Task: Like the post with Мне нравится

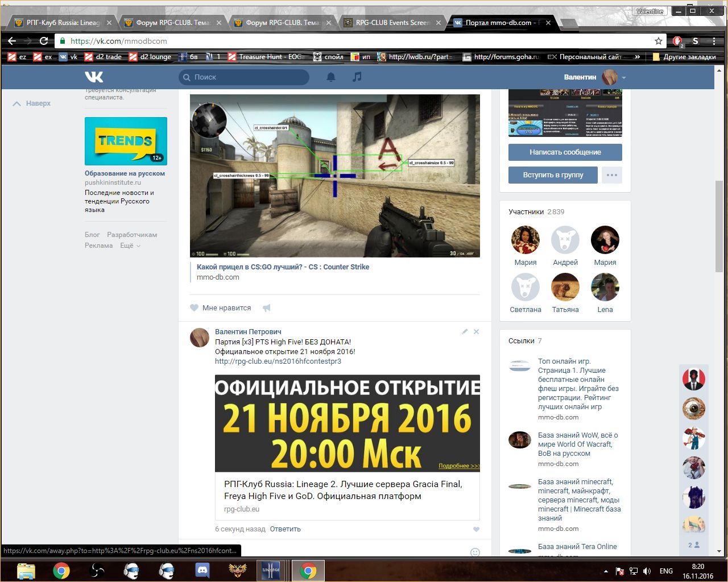Action: tap(221, 307)
